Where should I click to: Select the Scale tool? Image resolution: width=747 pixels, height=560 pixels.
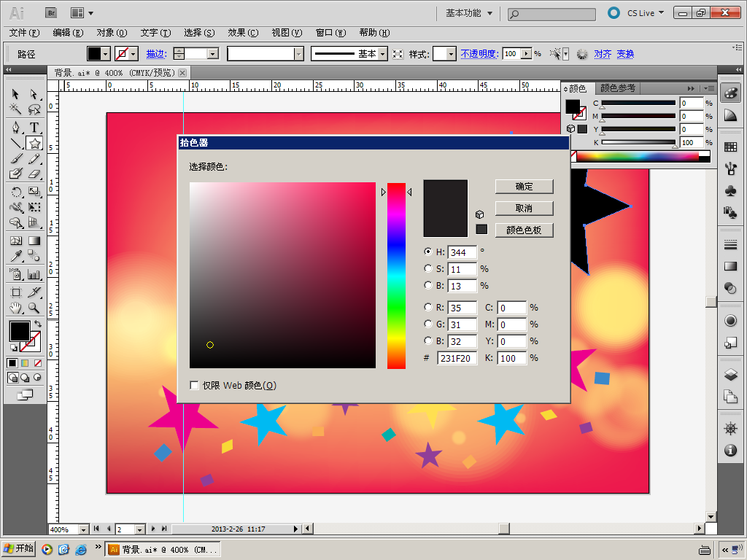[34, 192]
